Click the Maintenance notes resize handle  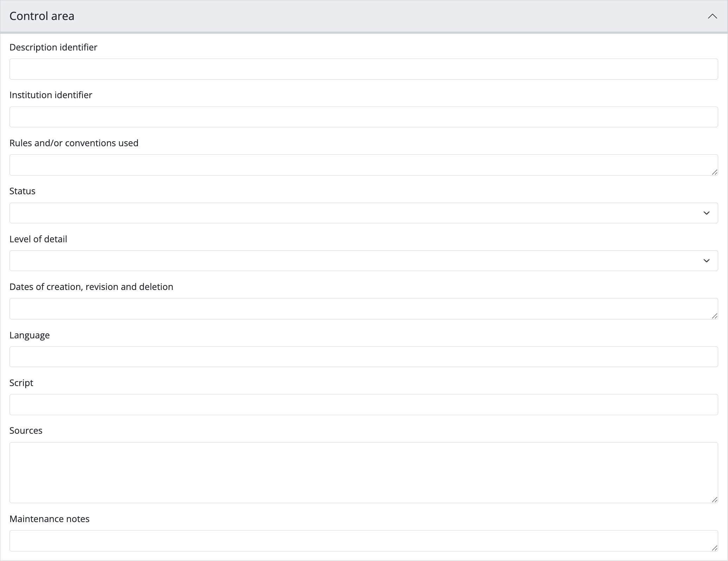pyautogui.click(x=715, y=548)
